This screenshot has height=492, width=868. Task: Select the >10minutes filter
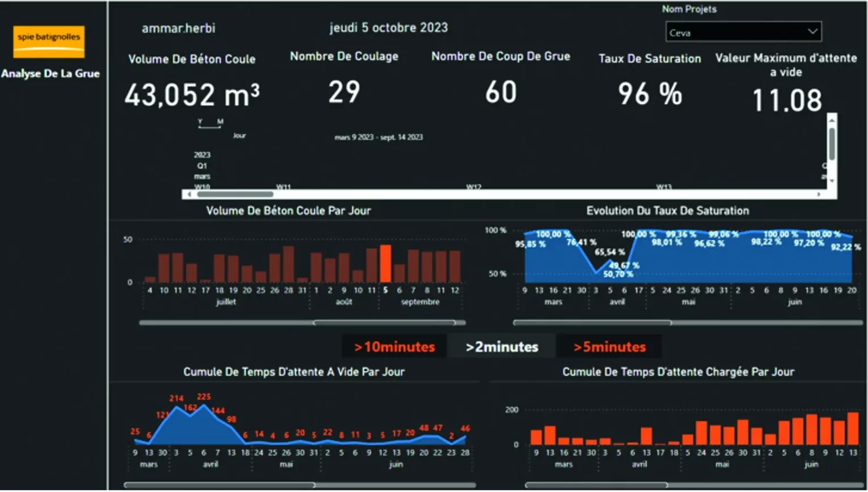[x=394, y=347]
